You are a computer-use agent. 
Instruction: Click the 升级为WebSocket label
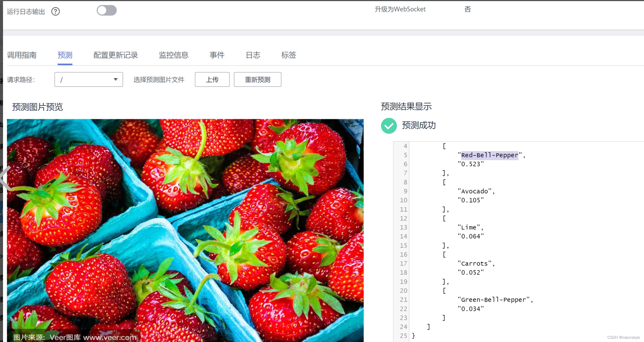click(x=400, y=9)
